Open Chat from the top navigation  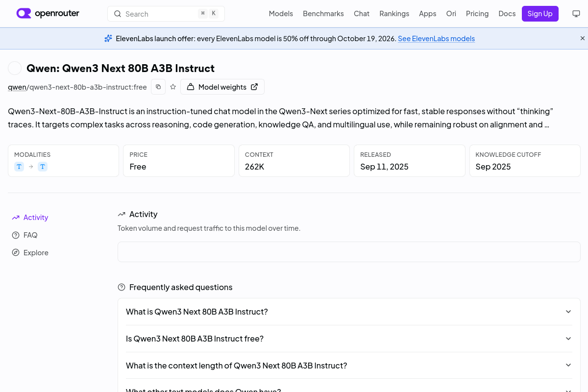pyautogui.click(x=362, y=14)
